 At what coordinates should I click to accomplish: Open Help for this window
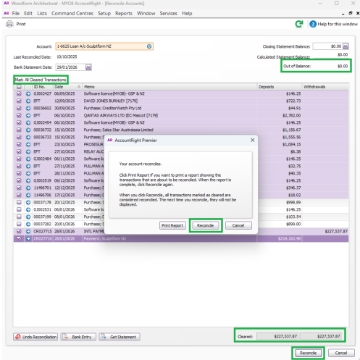pyautogui.click(x=333, y=24)
